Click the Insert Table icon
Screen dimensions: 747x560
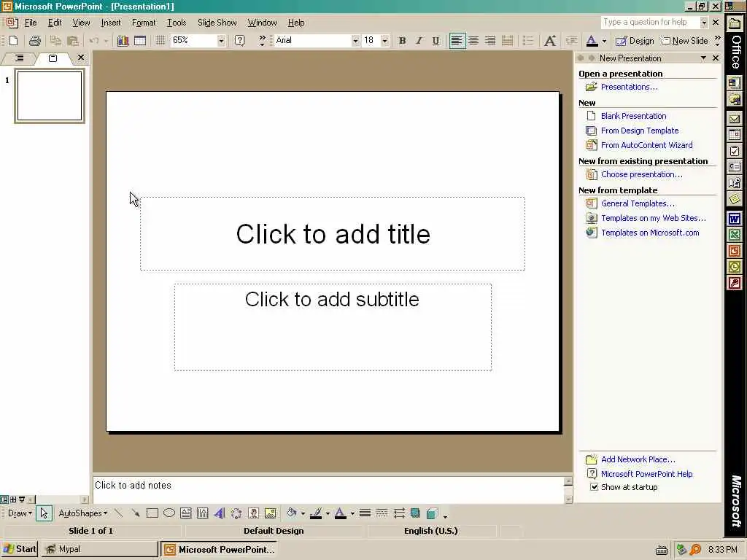140,41
